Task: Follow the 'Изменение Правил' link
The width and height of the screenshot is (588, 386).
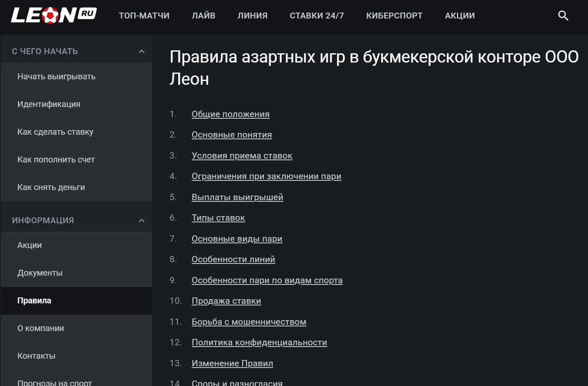Action: click(232, 363)
